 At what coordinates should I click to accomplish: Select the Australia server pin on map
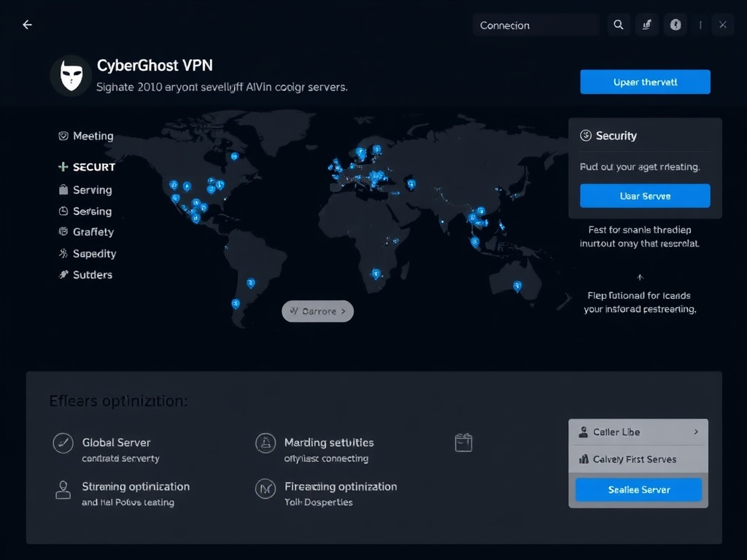[517, 286]
